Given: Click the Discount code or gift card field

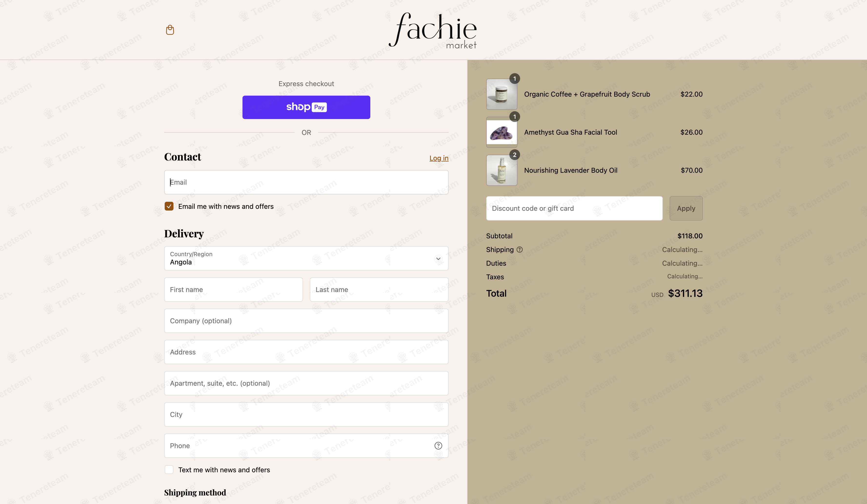Looking at the screenshot, I should [x=574, y=209].
